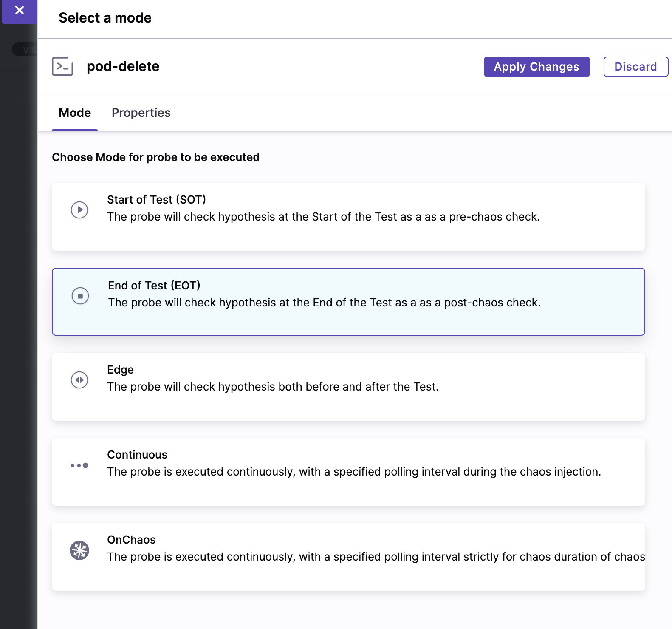Close the panel with X icon
Viewport: 672px width, 629px height.
click(x=20, y=11)
